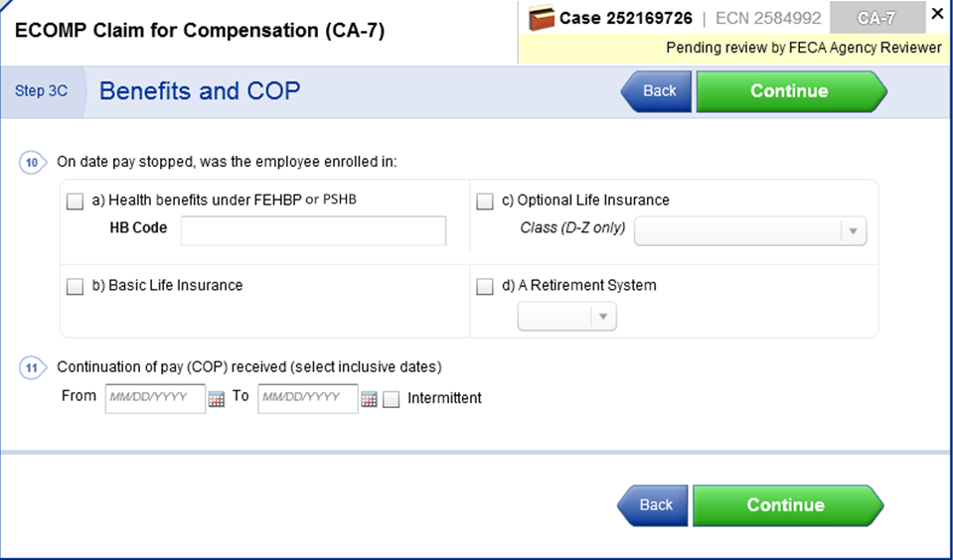Open the To date calendar picker
This screenshot has height=560, width=953.
tap(369, 399)
